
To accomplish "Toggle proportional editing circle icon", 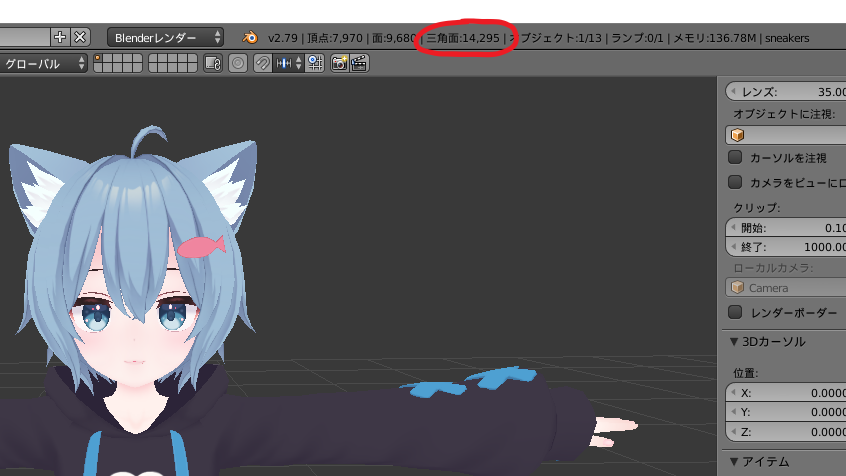I will coord(238,64).
